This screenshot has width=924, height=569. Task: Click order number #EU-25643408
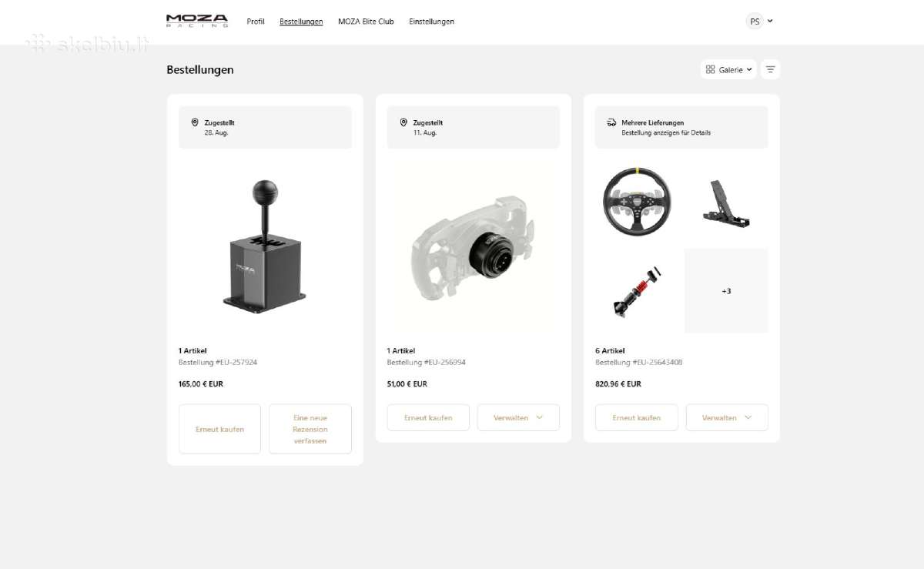(x=656, y=362)
